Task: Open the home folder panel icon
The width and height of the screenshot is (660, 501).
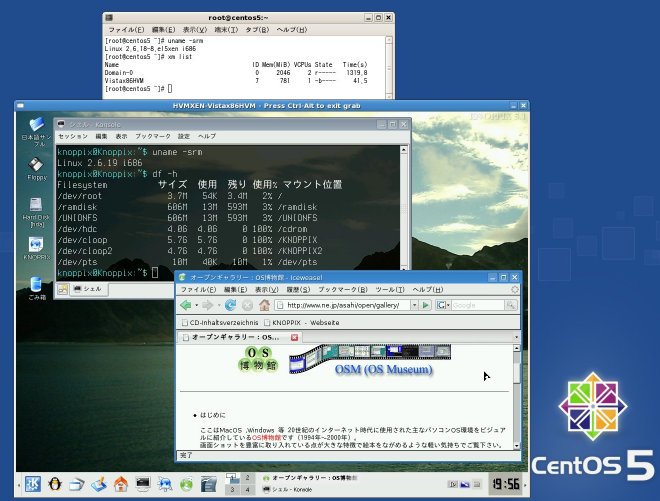Action: 120,484
